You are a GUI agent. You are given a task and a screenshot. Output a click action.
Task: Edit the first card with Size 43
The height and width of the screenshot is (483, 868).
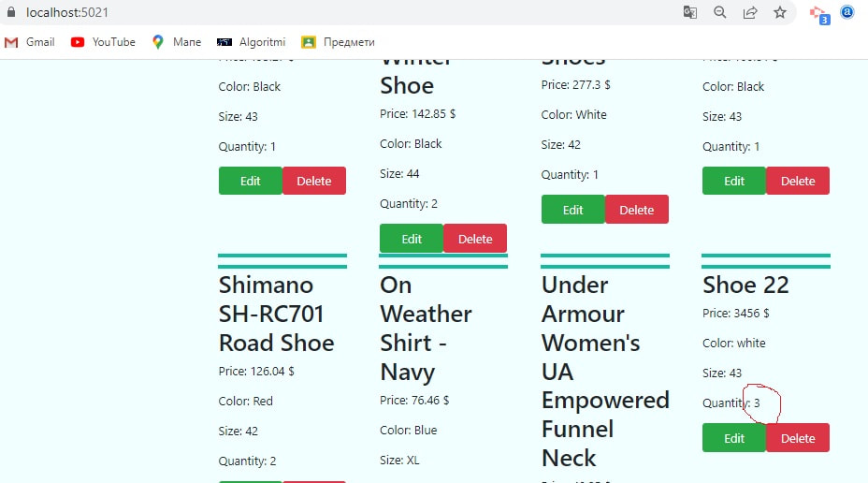pos(251,181)
